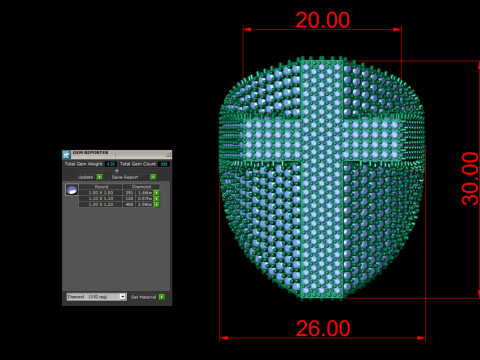This screenshot has height=360, width=480.
Task: Click the 26.00 dimension text
Action: pyautogui.click(x=323, y=328)
